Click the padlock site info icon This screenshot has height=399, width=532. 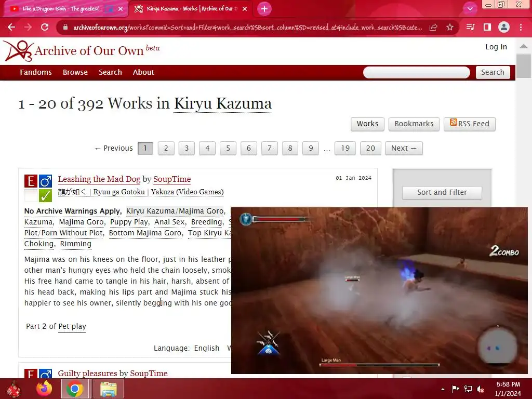tap(65, 28)
